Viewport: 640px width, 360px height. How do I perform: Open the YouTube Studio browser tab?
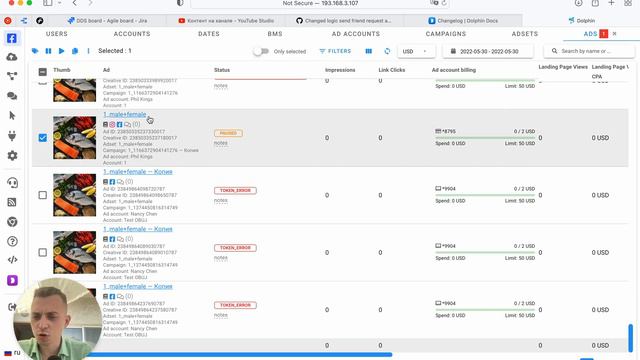tap(227, 20)
